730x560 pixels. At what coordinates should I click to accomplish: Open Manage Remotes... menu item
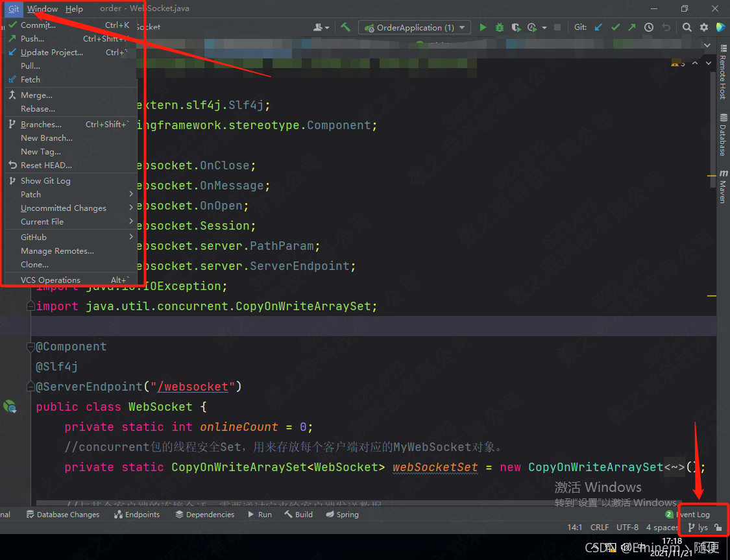point(71,251)
